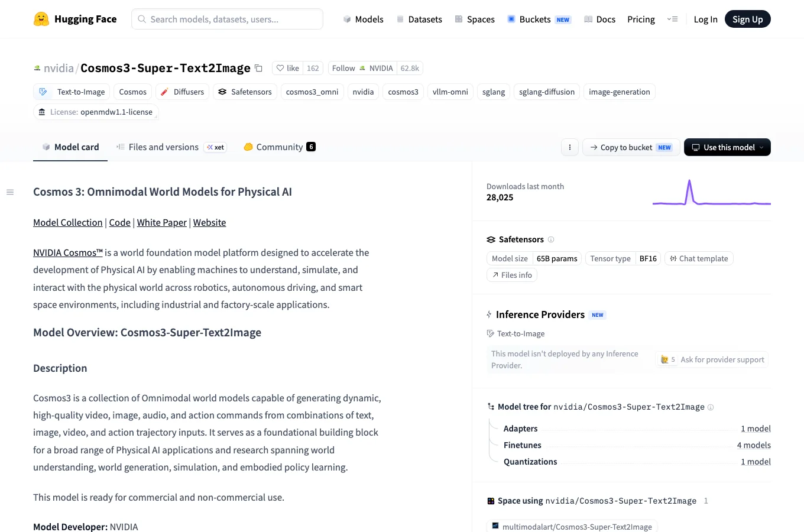The image size is (804, 532).
Task: Open the Models navigation item
Action: 363,20
